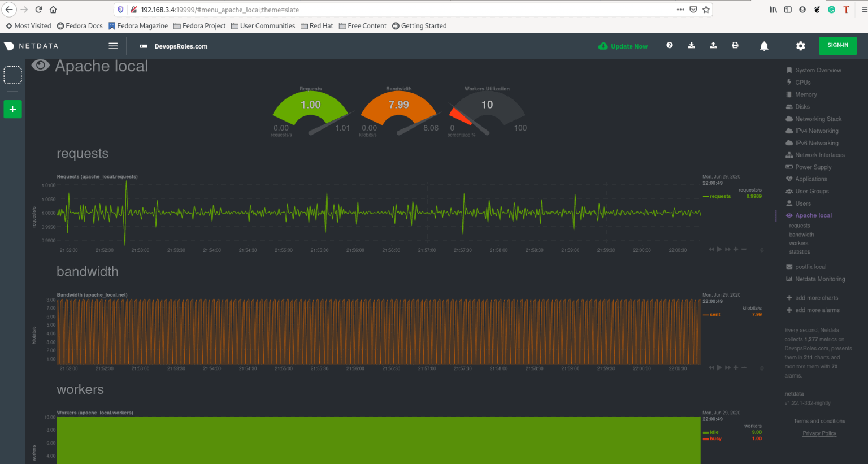868x464 pixels.
Task: Open the alarms bell icon
Action: [x=764, y=46]
